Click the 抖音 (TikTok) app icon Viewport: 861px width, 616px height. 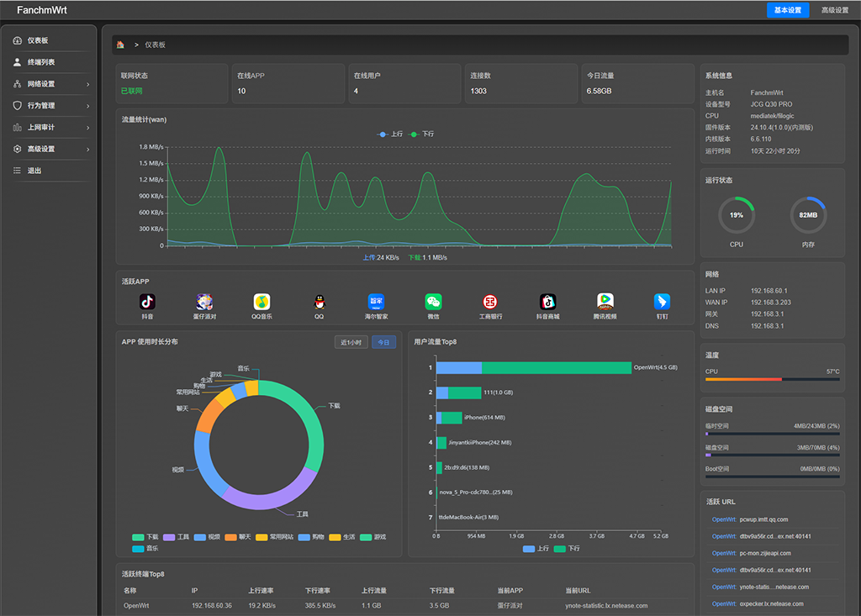tap(147, 302)
